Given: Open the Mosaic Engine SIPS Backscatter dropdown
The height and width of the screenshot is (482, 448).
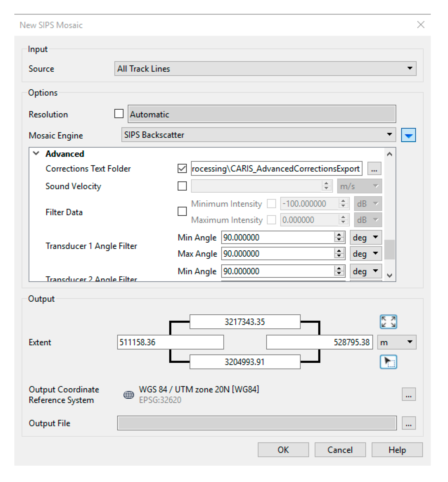Looking at the screenshot, I should (x=258, y=135).
